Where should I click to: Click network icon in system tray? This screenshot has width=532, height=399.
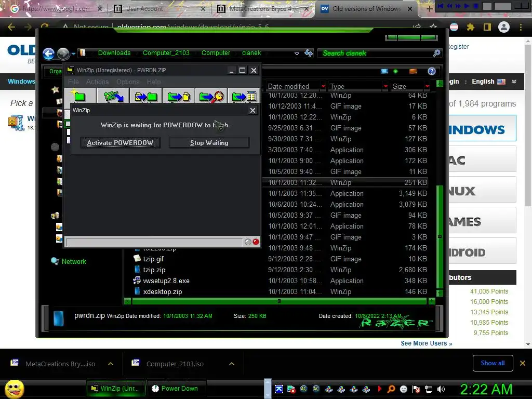429,389
